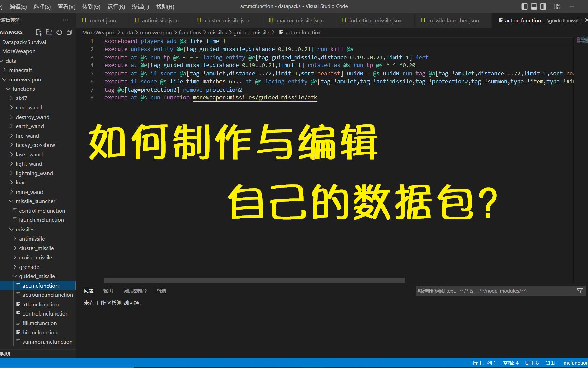Toggle primary sidebar layout icon
The height and width of the screenshot is (368, 588).
pyautogui.click(x=524, y=6)
